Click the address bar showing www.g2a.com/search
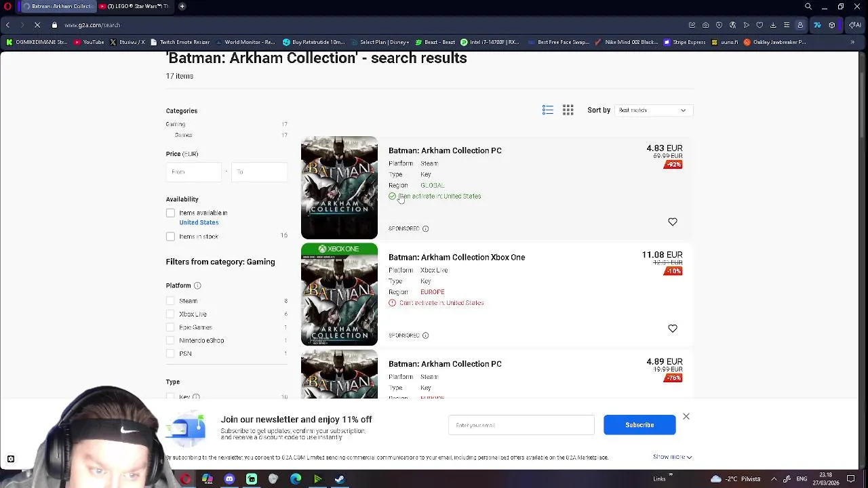This screenshot has height=488, width=868. 92,25
